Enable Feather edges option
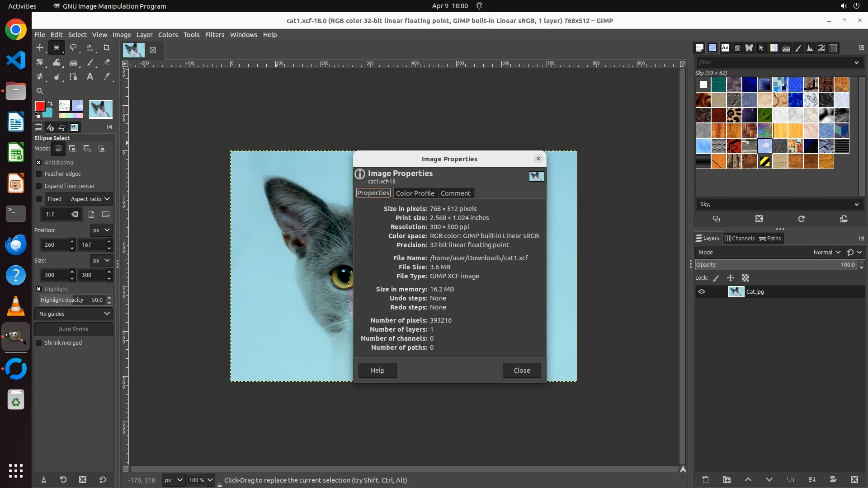 tap(39, 174)
